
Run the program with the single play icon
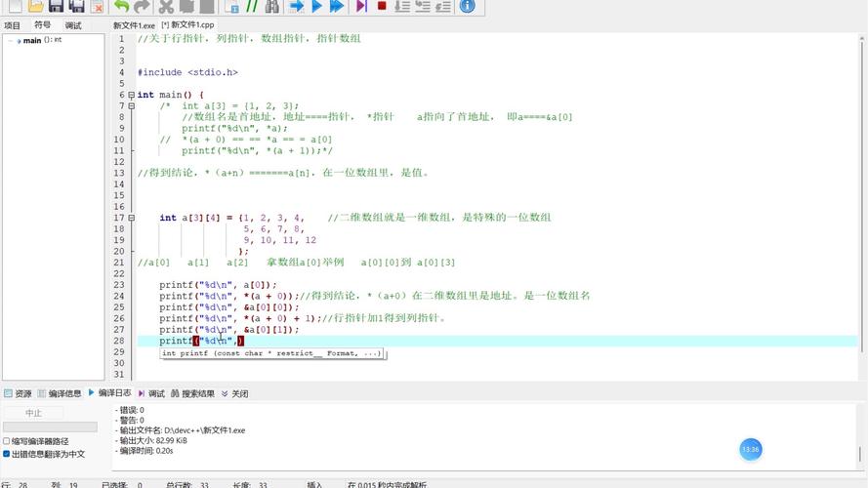[x=316, y=6]
